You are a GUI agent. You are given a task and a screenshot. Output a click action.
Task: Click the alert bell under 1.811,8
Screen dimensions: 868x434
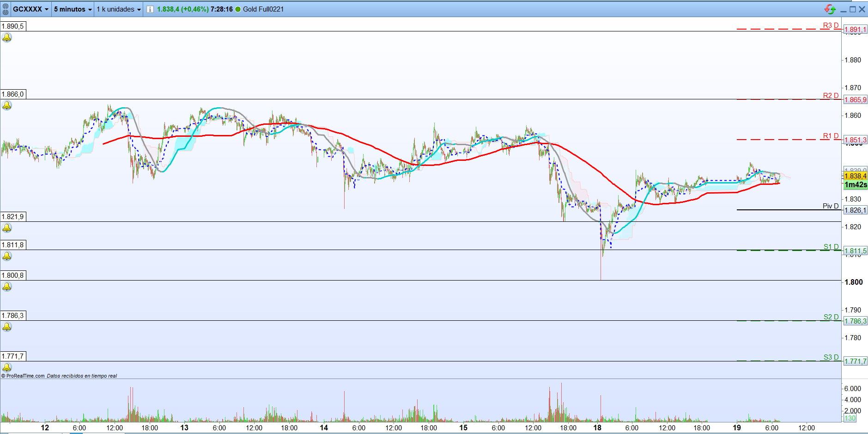click(7, 256)
